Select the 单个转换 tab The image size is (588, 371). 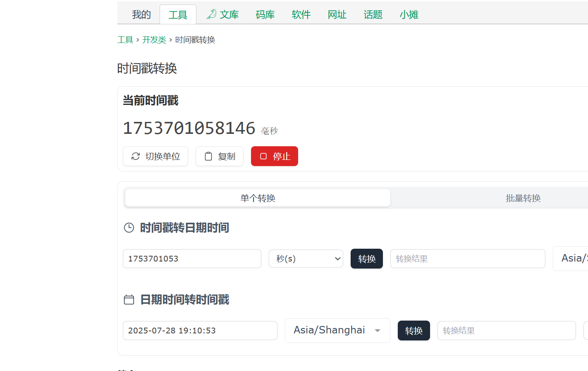pyautogui.click(x=258, y=198)
